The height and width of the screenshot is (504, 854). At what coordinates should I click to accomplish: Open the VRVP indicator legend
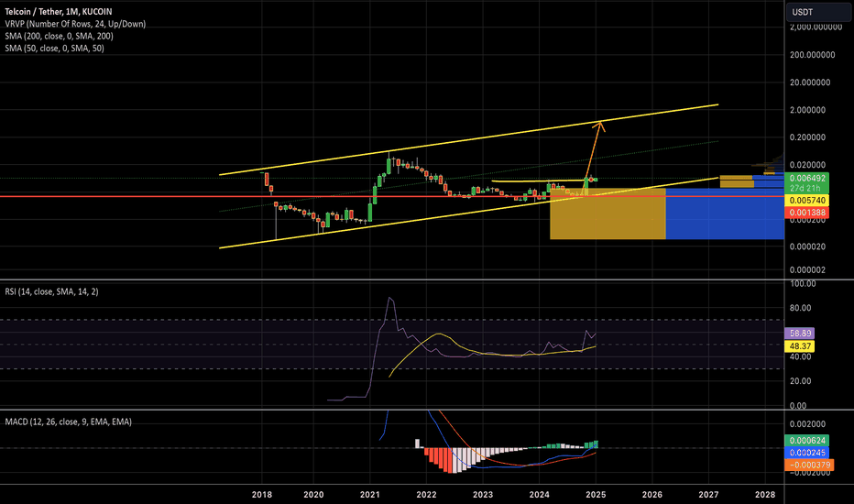click(75, 24)
